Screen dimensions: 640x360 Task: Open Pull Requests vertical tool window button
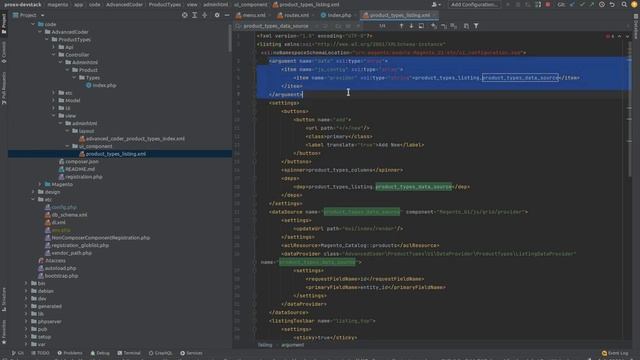pos(4,88)
